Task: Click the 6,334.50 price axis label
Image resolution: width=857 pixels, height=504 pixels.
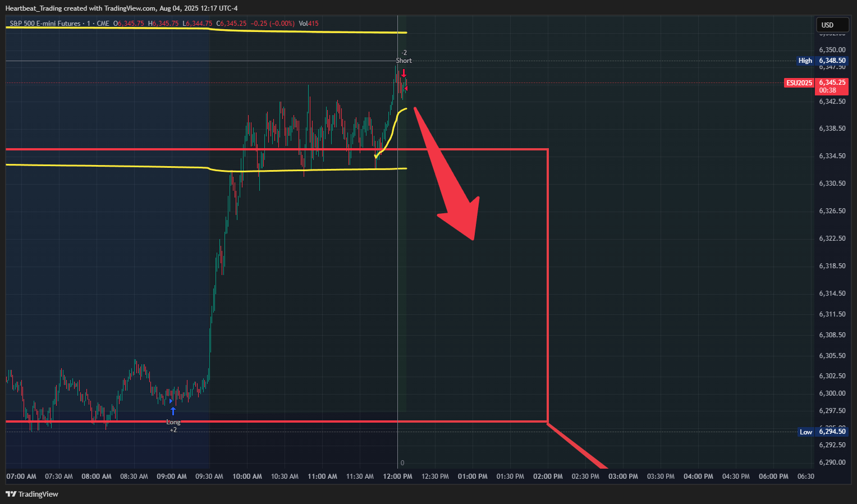Action: [832, 156]
